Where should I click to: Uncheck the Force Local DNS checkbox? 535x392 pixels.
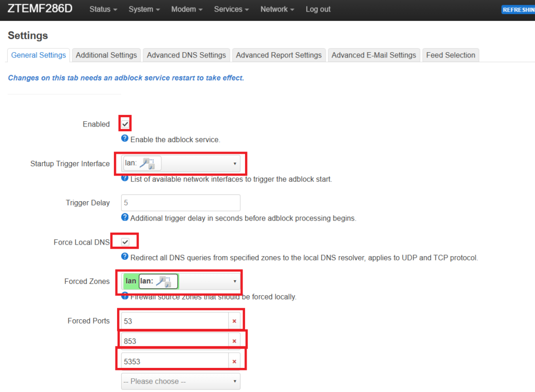(x=125, y=242)
